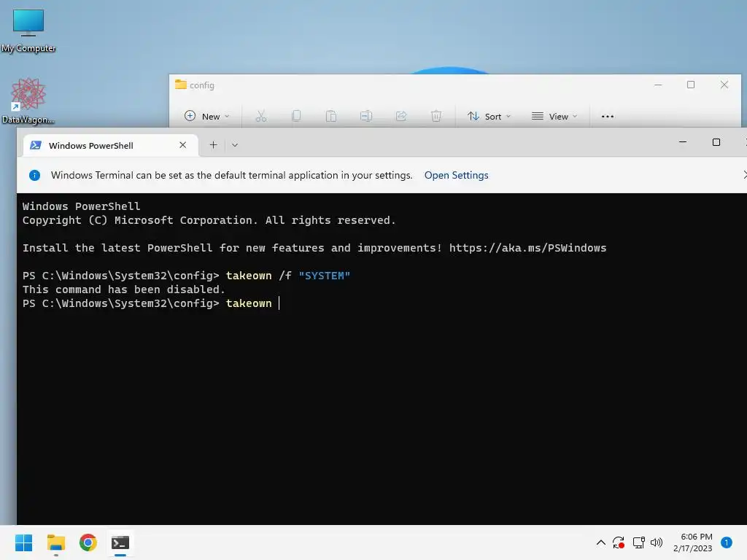
Task: Close the config File Explorer window
Action: pyautogui.click(x=724, y=85)
